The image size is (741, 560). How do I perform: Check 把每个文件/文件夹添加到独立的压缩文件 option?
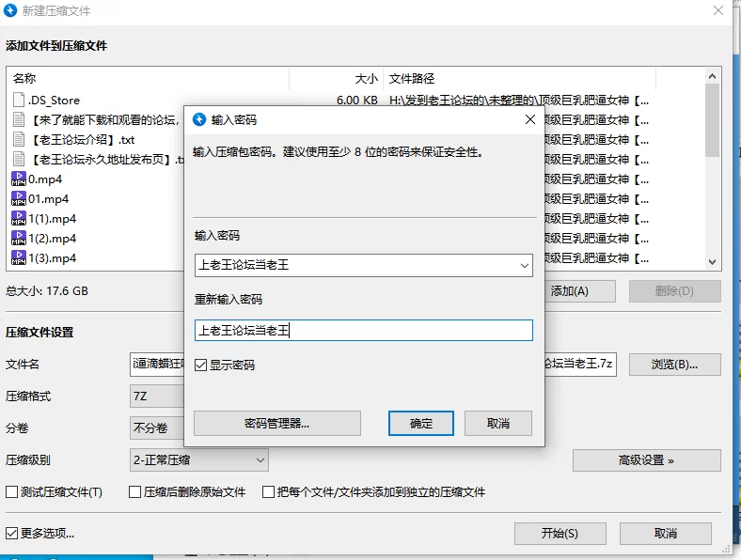click(268, 492)
